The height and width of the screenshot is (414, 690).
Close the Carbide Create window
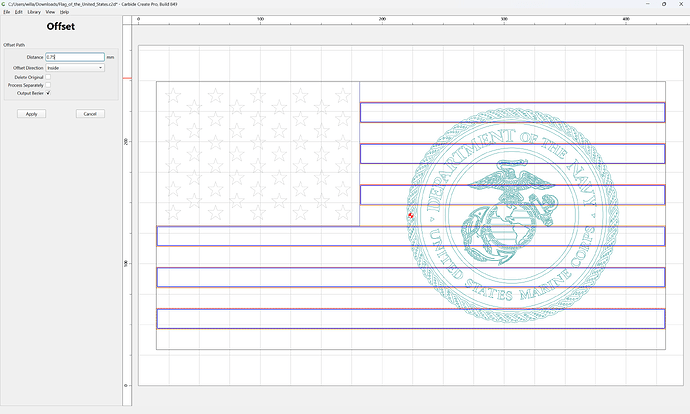pos(681,4)
